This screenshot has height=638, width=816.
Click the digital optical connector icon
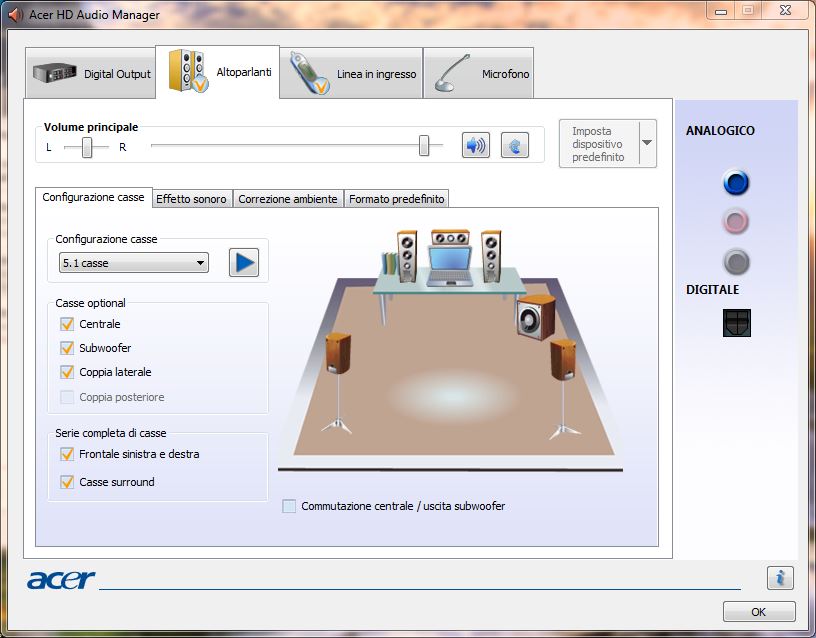[736, 323]
